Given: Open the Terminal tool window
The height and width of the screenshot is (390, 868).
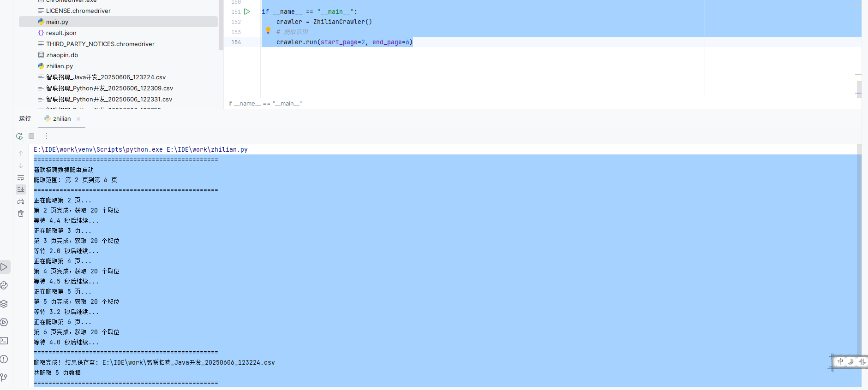Looking at the screenshot, I should click(4, 341).
